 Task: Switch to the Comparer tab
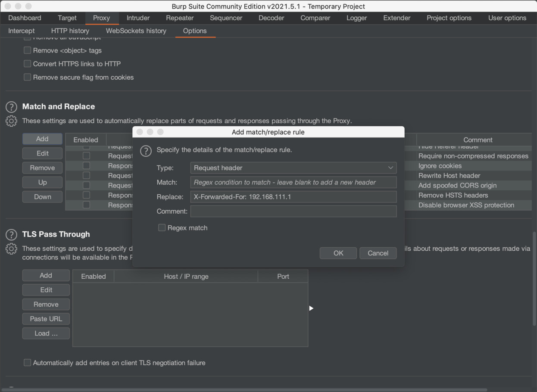315,18
